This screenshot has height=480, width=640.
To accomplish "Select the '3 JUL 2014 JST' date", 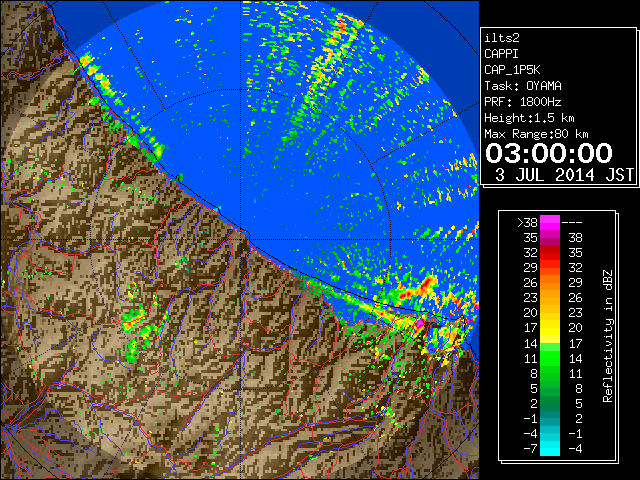I will pyautogui.click(x=564, y=175).
